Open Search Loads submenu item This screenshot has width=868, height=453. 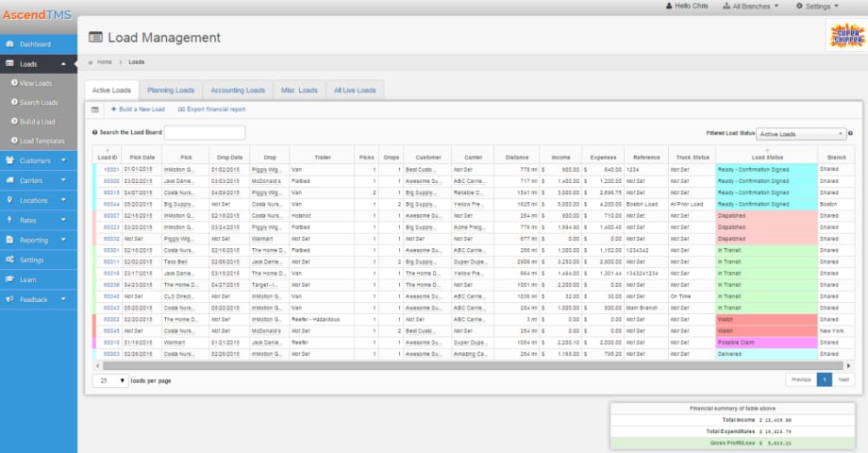click(38, 103)
